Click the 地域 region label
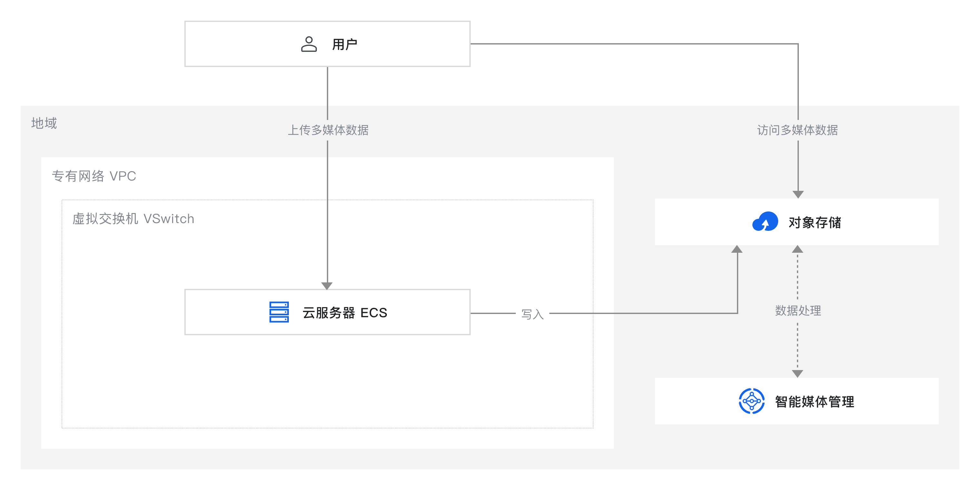980x490 pixels. pos(44,123)
